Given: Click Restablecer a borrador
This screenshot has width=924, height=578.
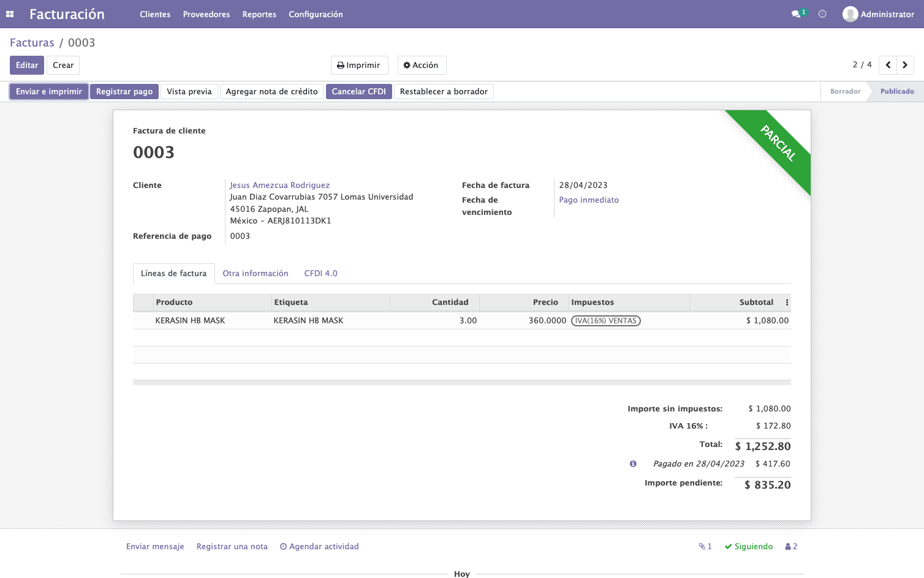Looking at the screenshot, I should 444,92.
